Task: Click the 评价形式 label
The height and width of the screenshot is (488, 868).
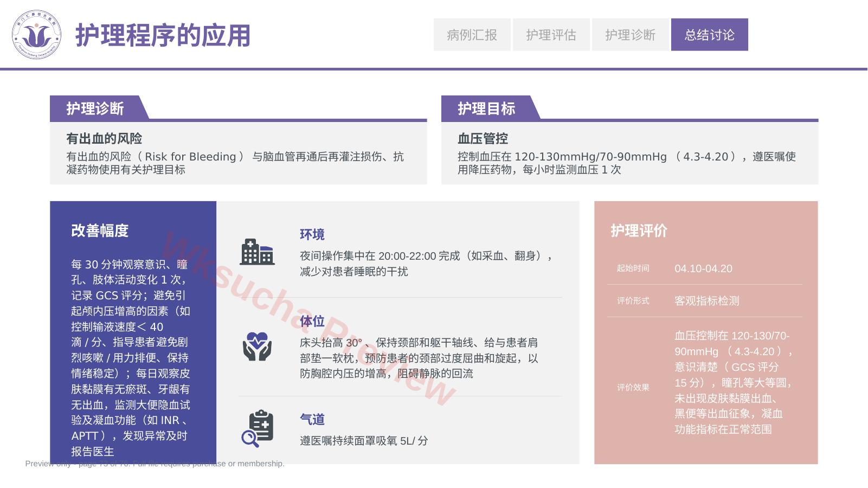Action: point(633,300)
